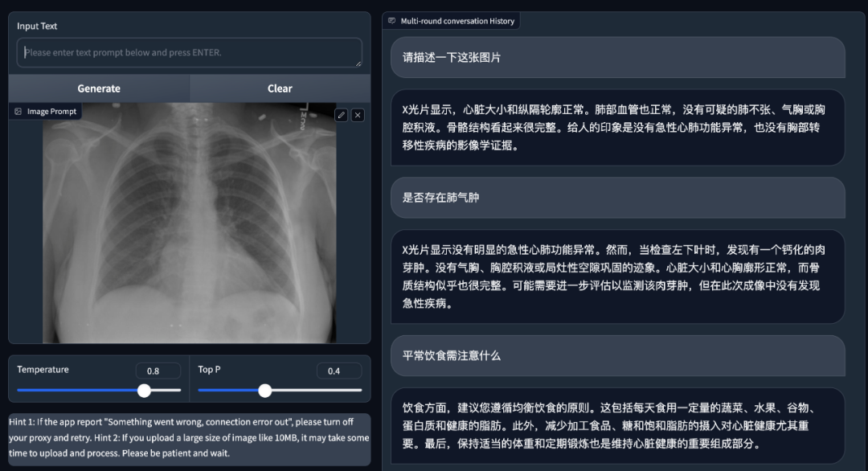Click the Multi-round conversation History label

click(457, 21)
